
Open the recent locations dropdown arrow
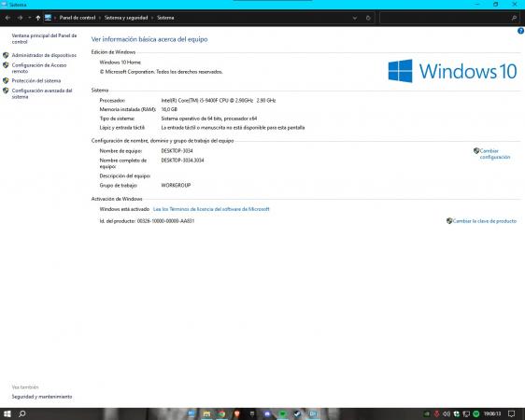pyautogui.click(x=30, y=18)
